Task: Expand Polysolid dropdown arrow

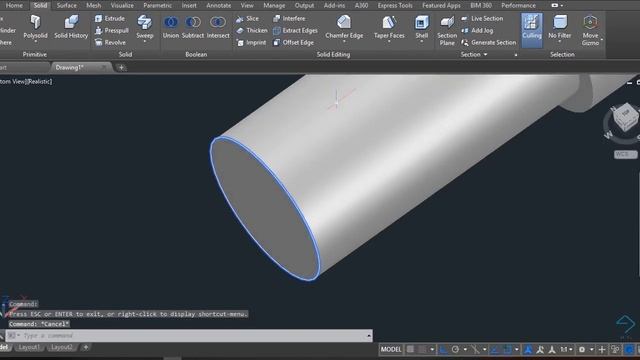Action: 36,41
